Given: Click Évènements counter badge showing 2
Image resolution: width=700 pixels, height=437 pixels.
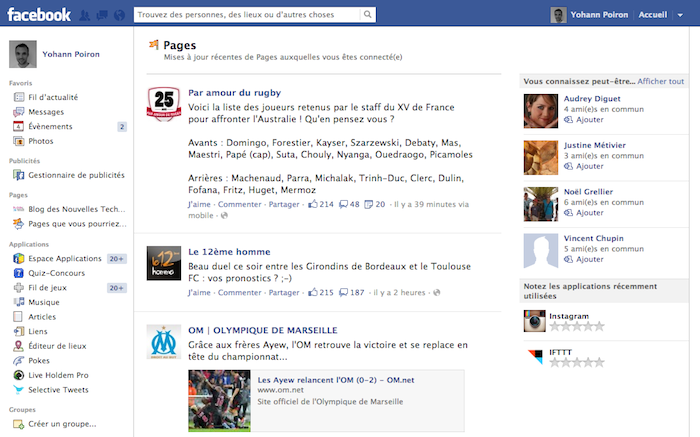Looking at the screenshot, I should coord(122,127).
